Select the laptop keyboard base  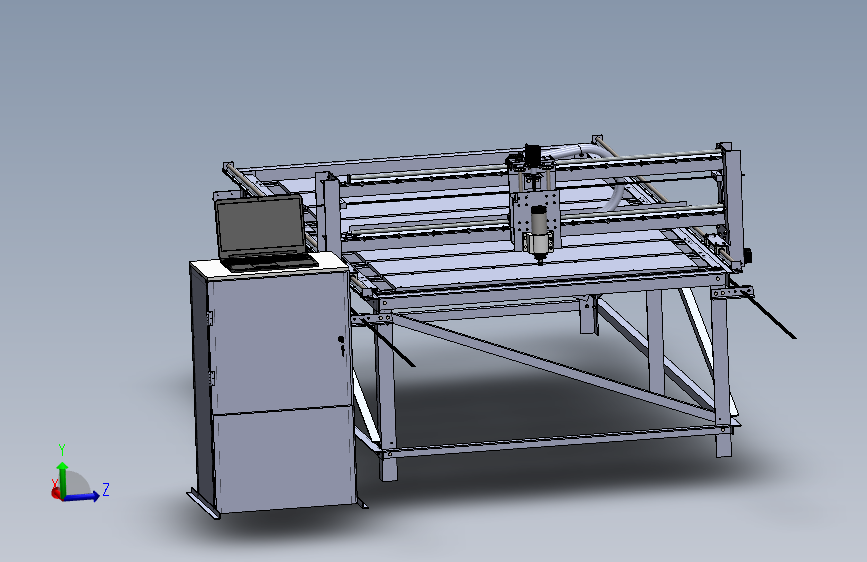(269, 261)
